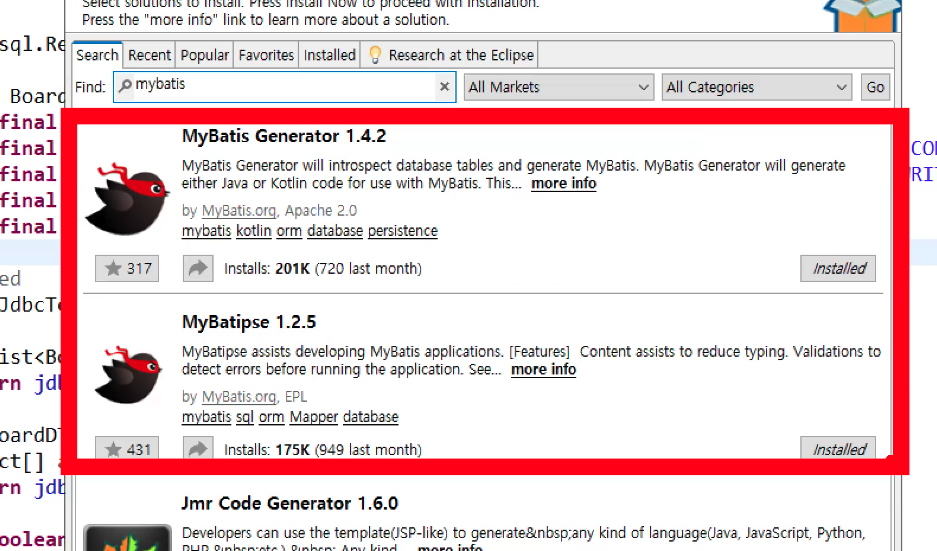Switch to the Recent tab
This screenshot has height=551, width=937.
(149, 55)
